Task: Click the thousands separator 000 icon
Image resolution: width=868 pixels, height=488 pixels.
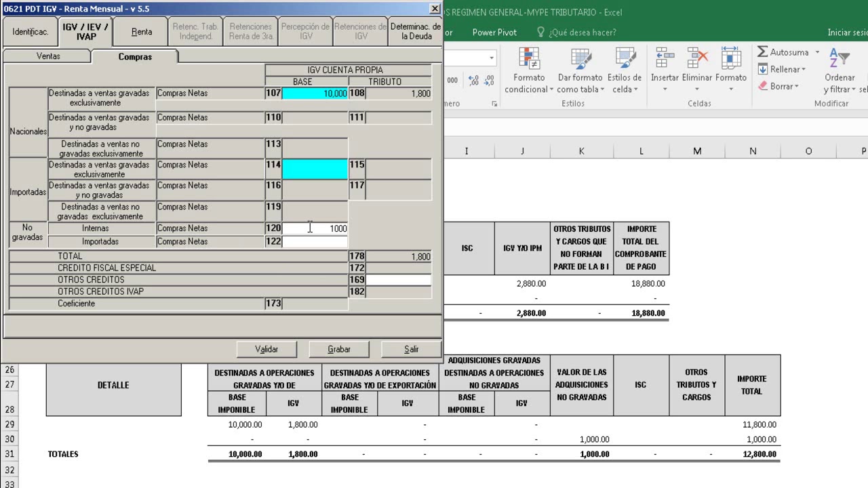Action: (452, 81)
